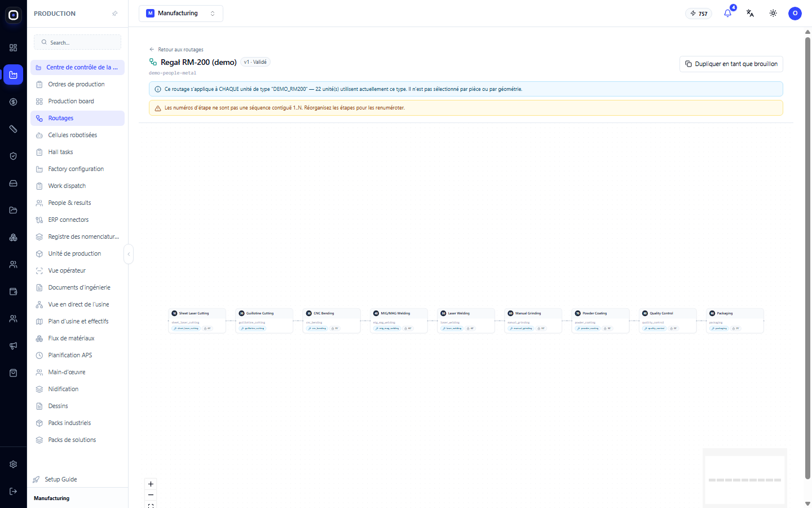The height and width of the screenshot is (508, 812).
Task: Select Routages in the sidebar
Action: coord(78,118)
